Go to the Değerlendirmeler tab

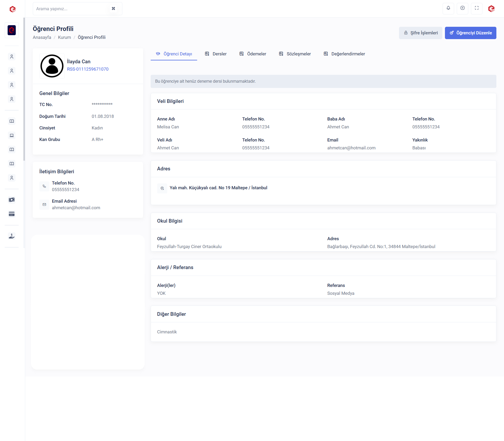(x=344, y=54)
